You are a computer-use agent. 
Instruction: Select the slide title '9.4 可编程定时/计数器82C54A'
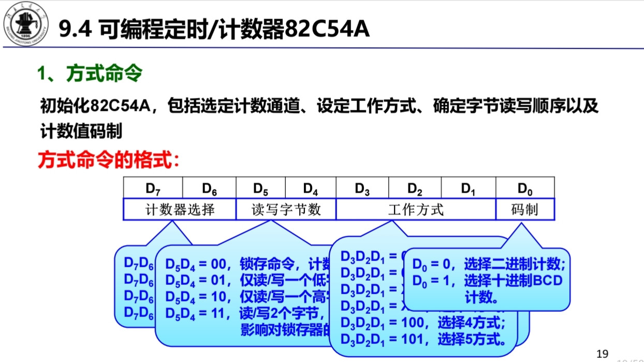click(215, 29)
